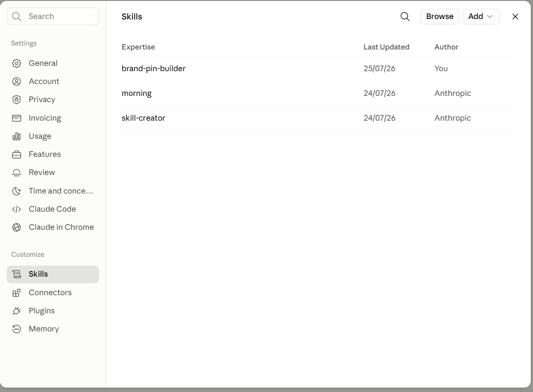Select Skills in Customize section

[x=53, y=274]
